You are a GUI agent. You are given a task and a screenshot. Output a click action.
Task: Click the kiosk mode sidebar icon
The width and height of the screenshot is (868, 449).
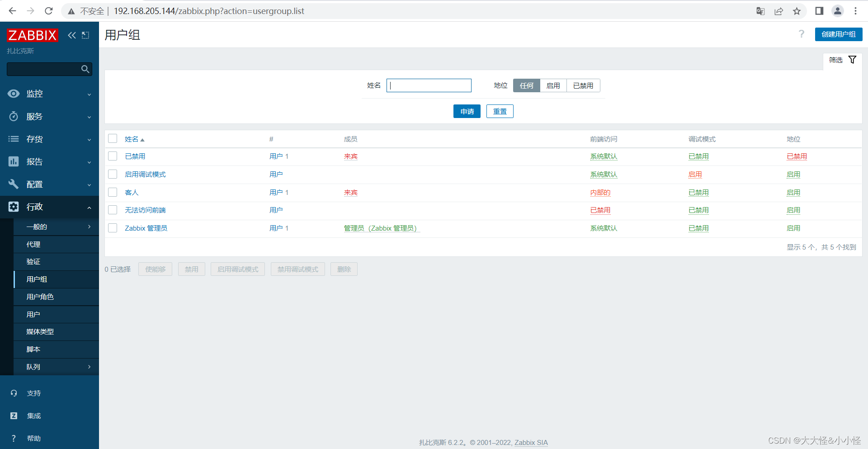click(85, 35)
